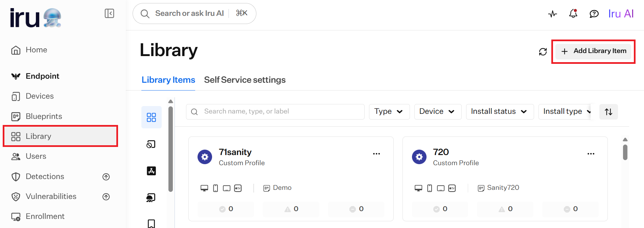Collapse the sidebar using panel icon
The width and height of the screenshot is (644, 228).
pyautogui.click(x=109, y=14)
